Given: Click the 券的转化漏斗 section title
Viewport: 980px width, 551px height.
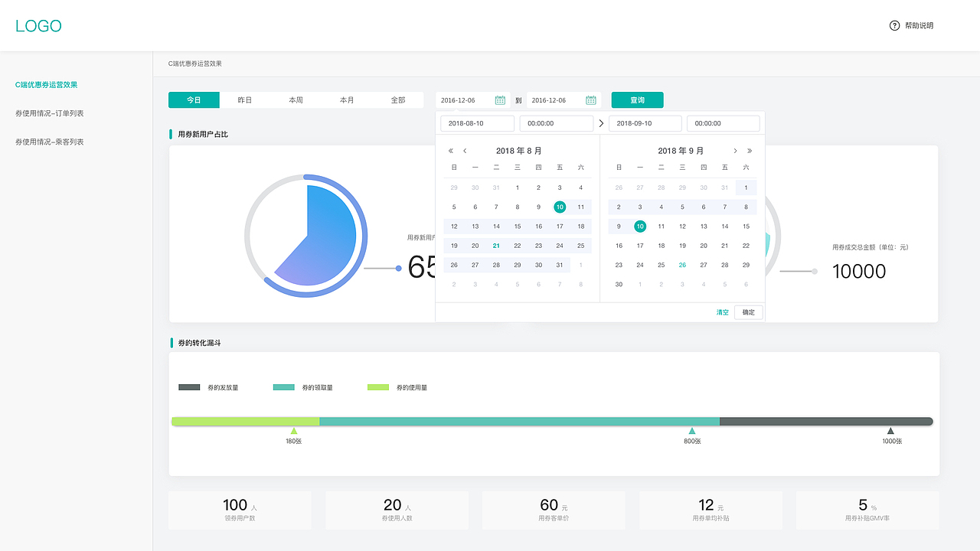Looking at the screenshot, I should coord(200,343).
